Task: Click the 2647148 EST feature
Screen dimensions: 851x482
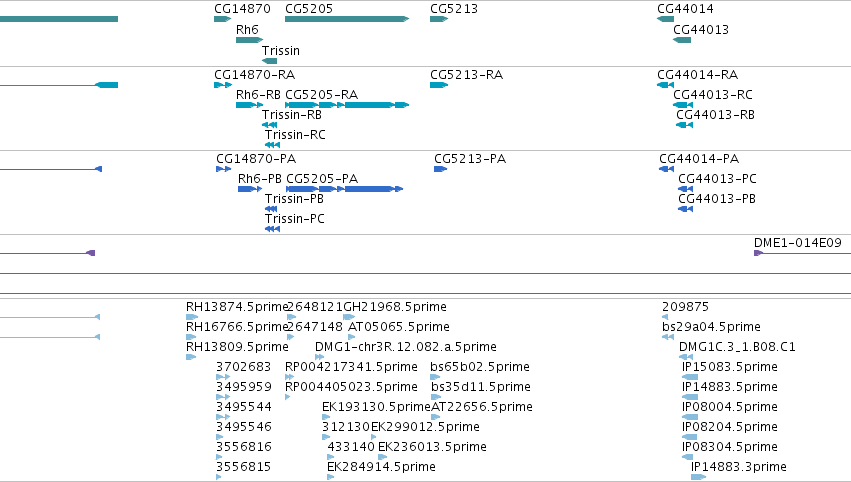Action: tap(290, 337)
